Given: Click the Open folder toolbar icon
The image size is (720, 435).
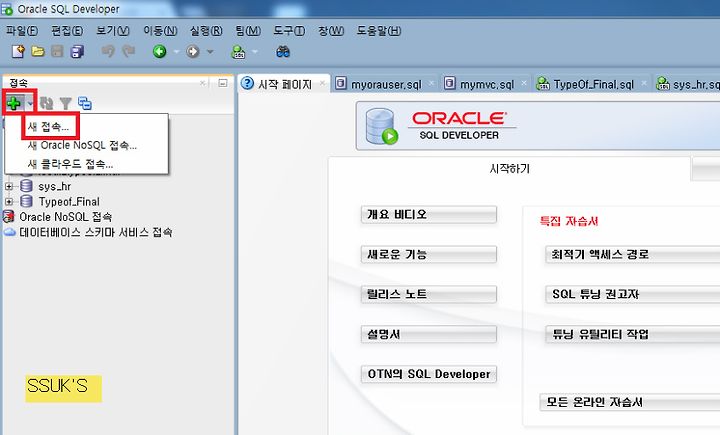Looking at the screenshot, I should tap(38, 51).
